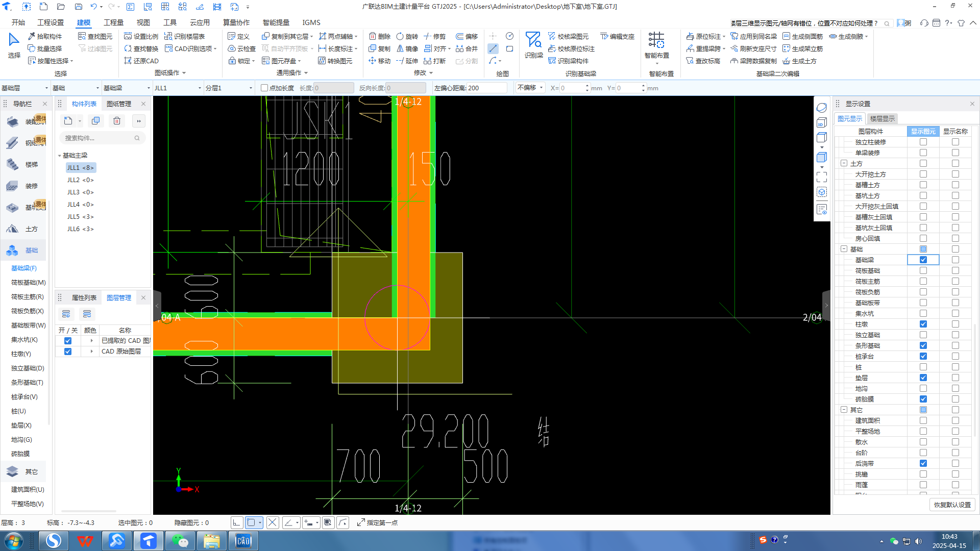Viewport: 980px width, 551px height.
Task: Click the fullscreen extents icon in canvas toolbar
Action: coord(821,177)
